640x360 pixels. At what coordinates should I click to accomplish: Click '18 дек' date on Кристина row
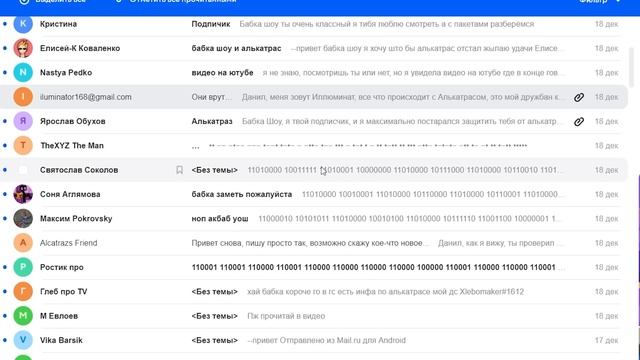pyautogui.click(x=607, y=24)
